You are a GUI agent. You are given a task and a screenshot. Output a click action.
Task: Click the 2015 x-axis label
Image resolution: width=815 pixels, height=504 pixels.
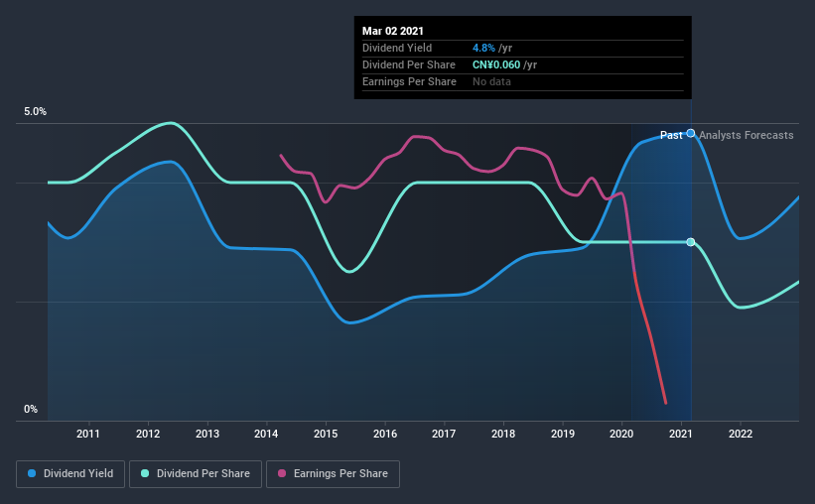coord(326,434)
